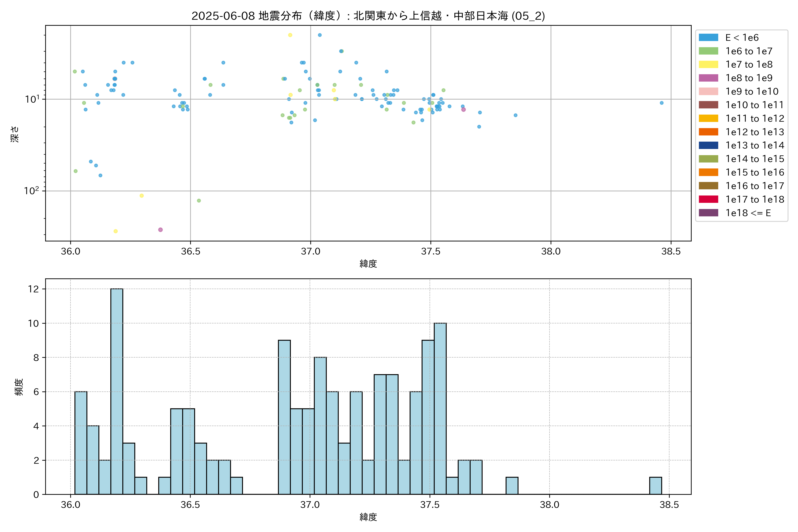Click the magenta scatter point near latitude 36.37
This screenshot has width=798, height=532.
tap(160, 230)
